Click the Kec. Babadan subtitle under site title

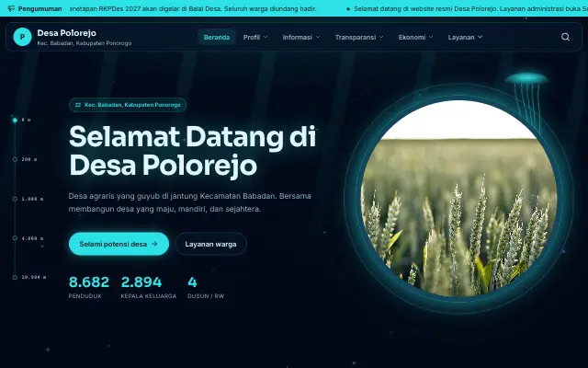coord(85,43)
